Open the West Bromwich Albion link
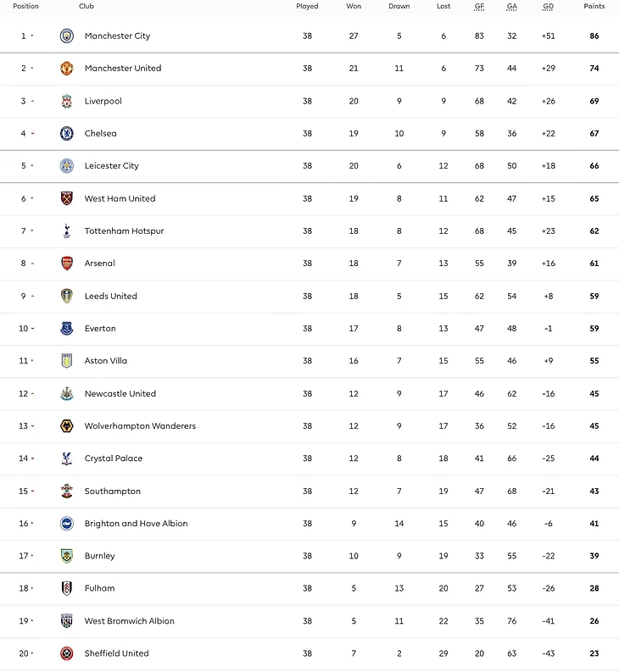Image resolution: width=619 pixels, height=672 pixels. pyautogui.click(x=129, y=621)
